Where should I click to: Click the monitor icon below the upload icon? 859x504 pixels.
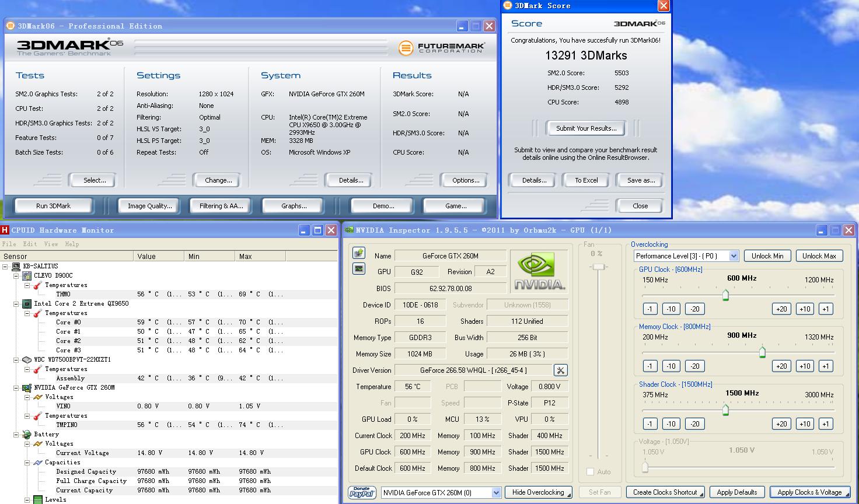359,268
